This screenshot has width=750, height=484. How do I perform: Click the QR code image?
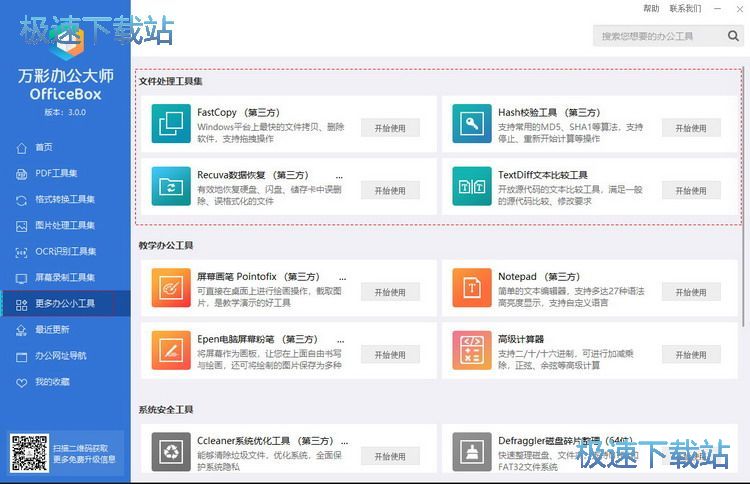point(29,453)
